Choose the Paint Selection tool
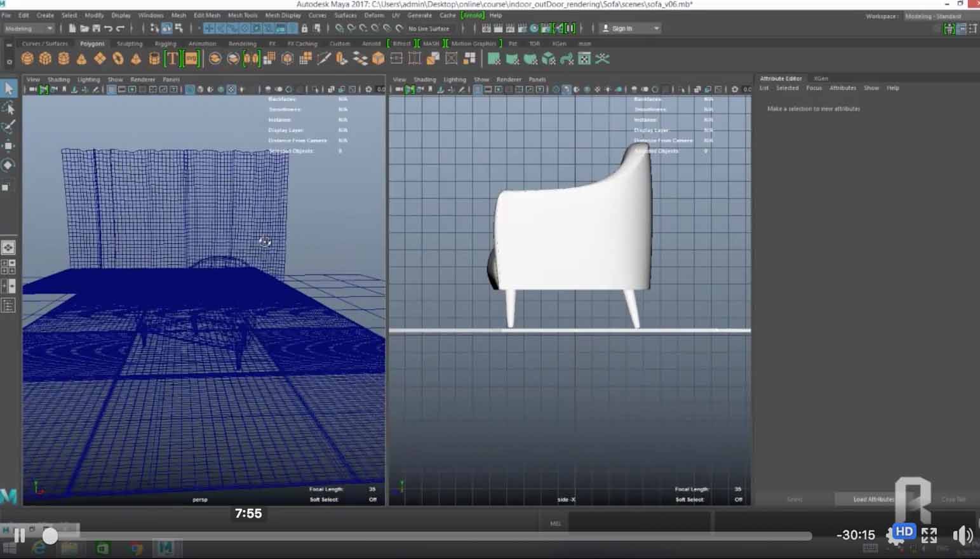This screenshot has height=559, width=980. pos(8,127)
